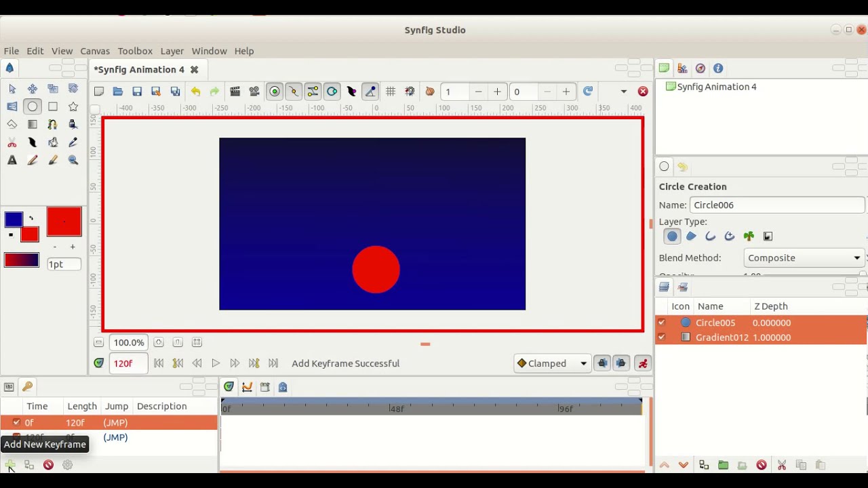This screenshot has width=868, height=488.
Task: Enable outline layer type toggle
Action: click(x=710, y=236)
